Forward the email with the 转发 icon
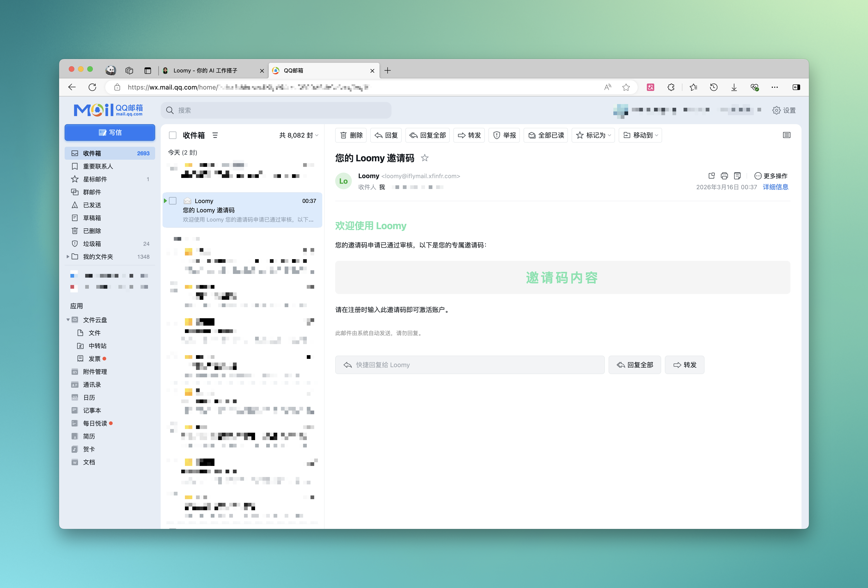 coord(462,135)
